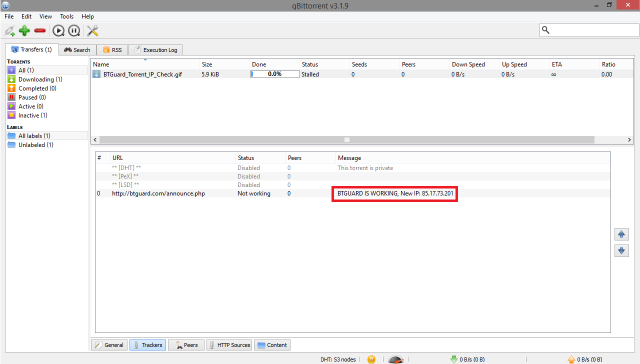Click the connection status icon in status bar
The width and height of the screenshot is (640, 364).
click(x=371, y=359)
